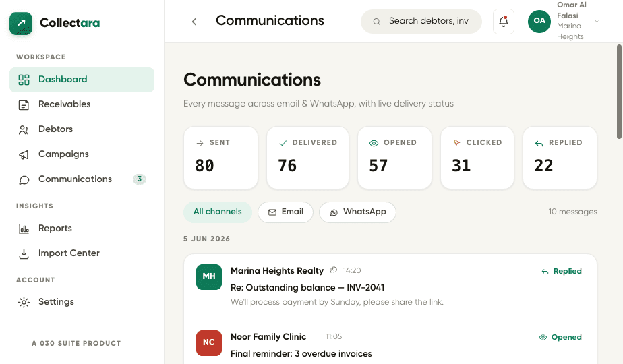Click the Replied status on Marina Heights message
This screenshot has width=623, height=364.
coord(562,272)
